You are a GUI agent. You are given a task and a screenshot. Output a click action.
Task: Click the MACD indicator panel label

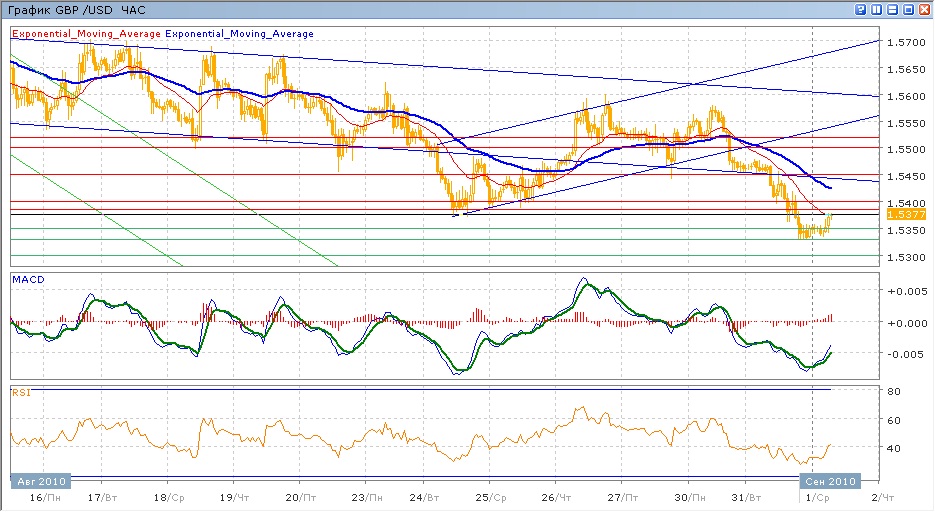pos(26,279)
